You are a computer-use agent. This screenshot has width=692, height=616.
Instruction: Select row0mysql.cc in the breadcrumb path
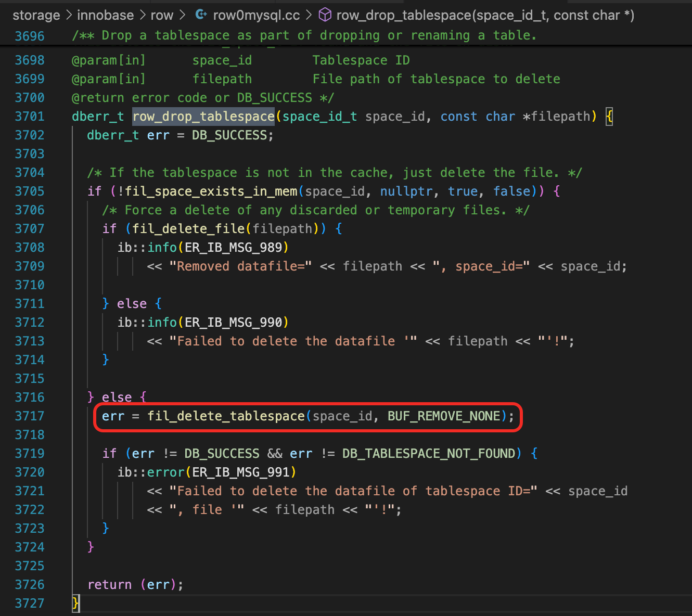click(x=256, y=15)
